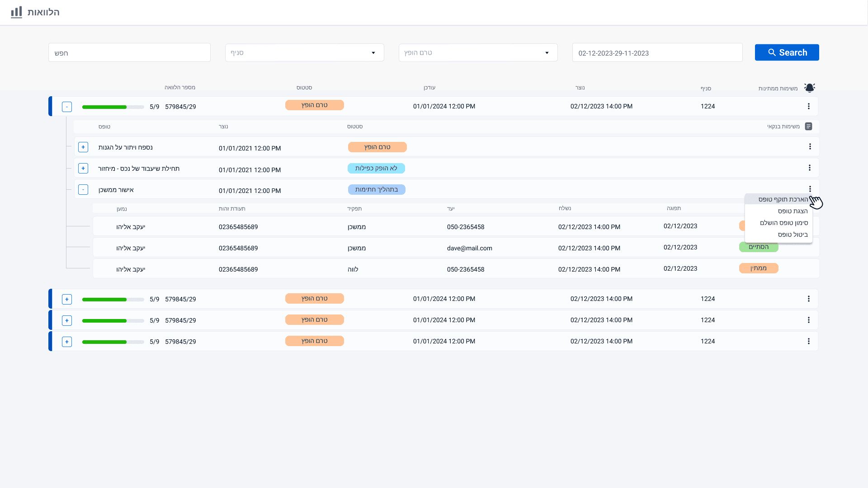Open kebab menu for תחילת שיעבוד של נכס row
The image size is (868, 488).
(810, 168)
